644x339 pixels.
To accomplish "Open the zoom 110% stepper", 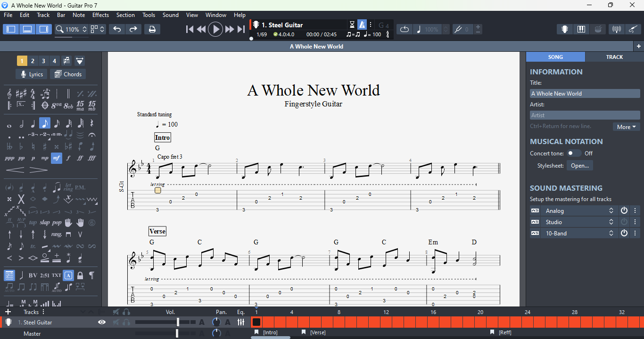I will pos(85,29).
